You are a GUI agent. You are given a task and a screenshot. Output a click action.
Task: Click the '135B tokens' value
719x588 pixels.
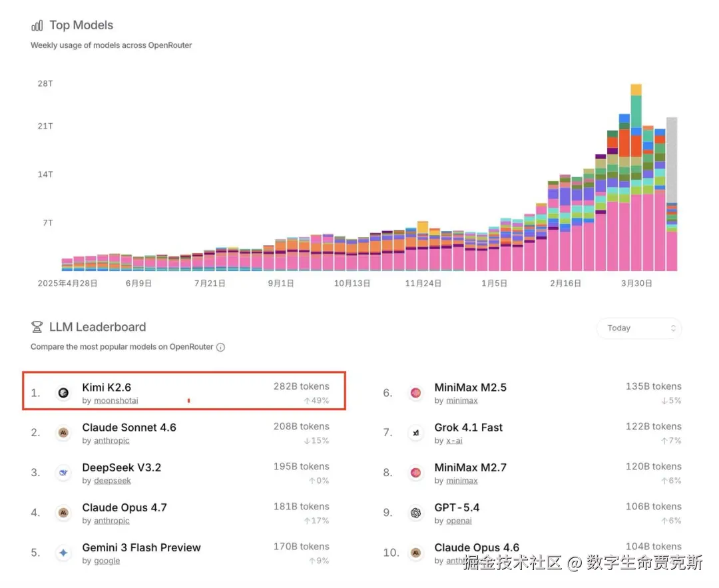654,387
